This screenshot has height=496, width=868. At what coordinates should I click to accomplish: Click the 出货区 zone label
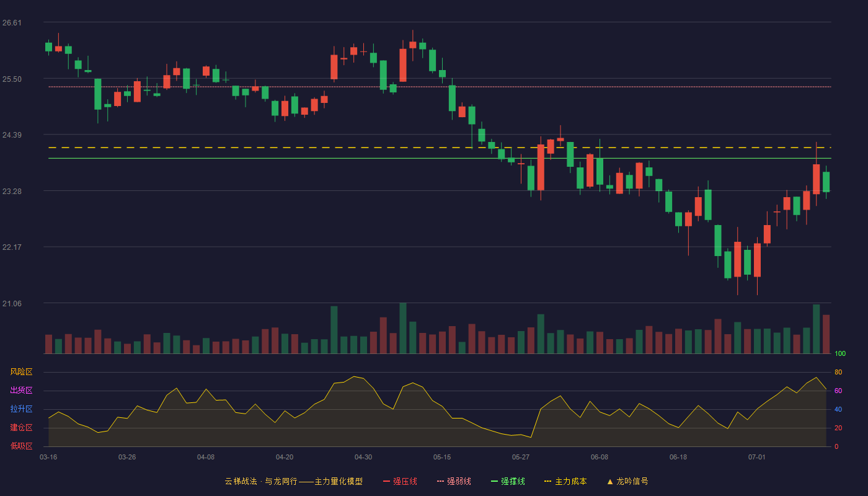click(21, 391)
